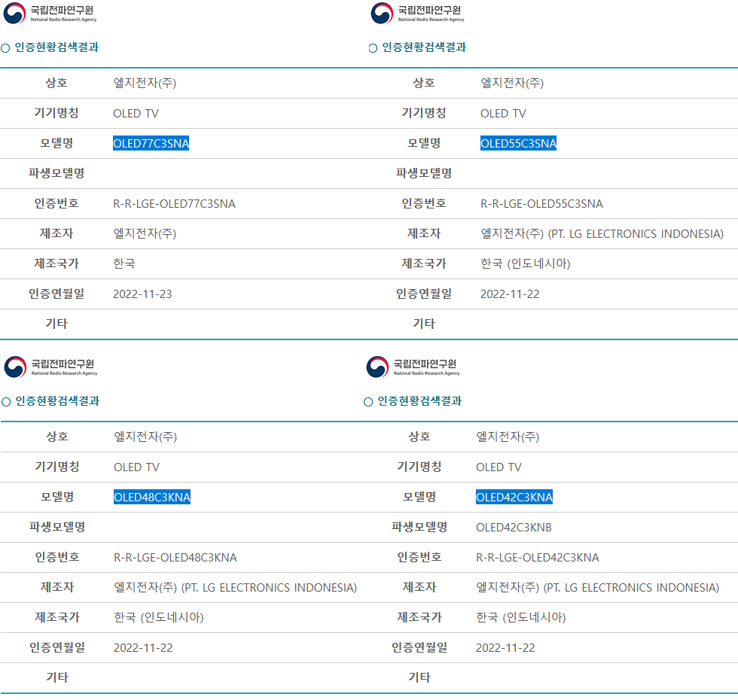Screen dimensions: 738x700
Task: Click the National Radio Research Agency logo top left
Action: 12,14
